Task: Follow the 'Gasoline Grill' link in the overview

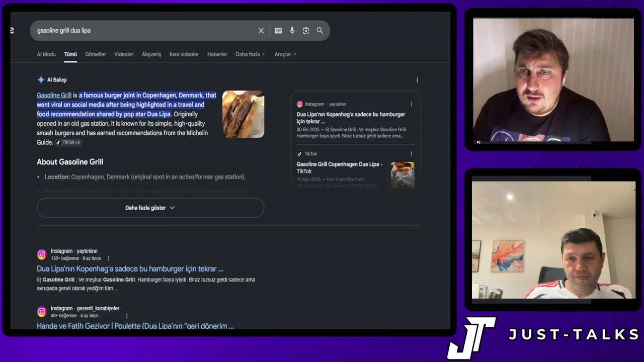Action: [x=54, y=96]
